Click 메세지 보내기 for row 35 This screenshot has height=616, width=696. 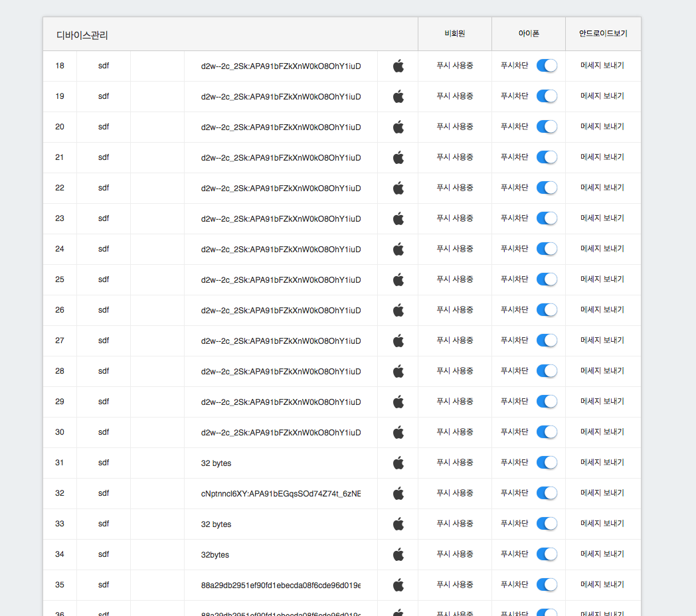tap(602, 585)
